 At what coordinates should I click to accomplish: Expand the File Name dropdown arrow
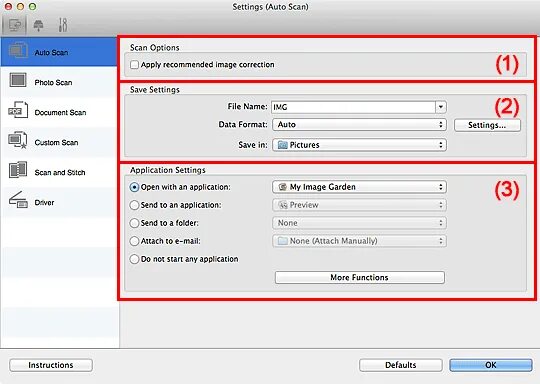pos(441,107)
